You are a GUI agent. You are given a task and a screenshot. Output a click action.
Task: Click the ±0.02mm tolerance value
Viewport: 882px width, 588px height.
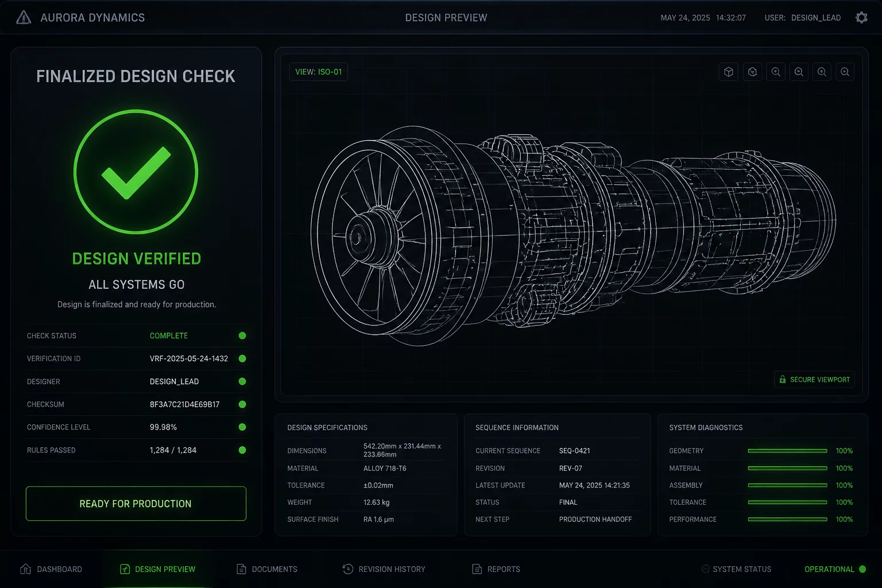point(378,485)
